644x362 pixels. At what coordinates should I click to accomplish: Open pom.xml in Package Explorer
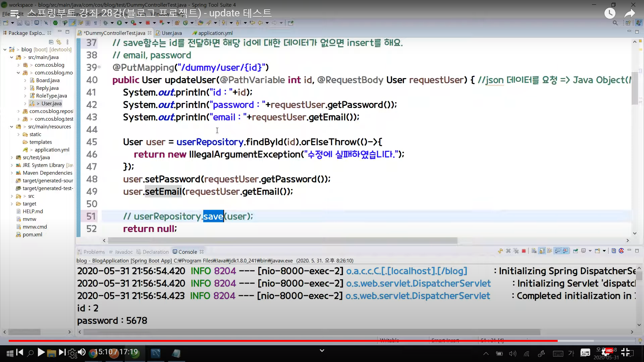[x=29, y=235]
